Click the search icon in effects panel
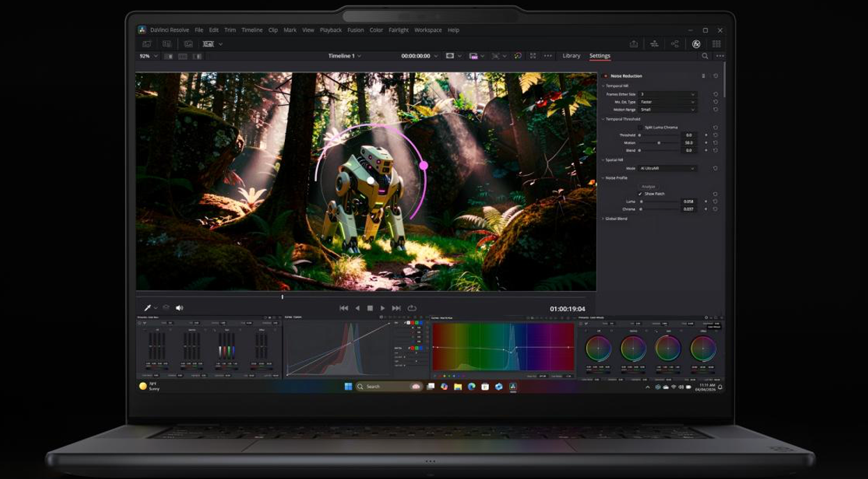Screen dimensions: 868x479 coord(705,56)
